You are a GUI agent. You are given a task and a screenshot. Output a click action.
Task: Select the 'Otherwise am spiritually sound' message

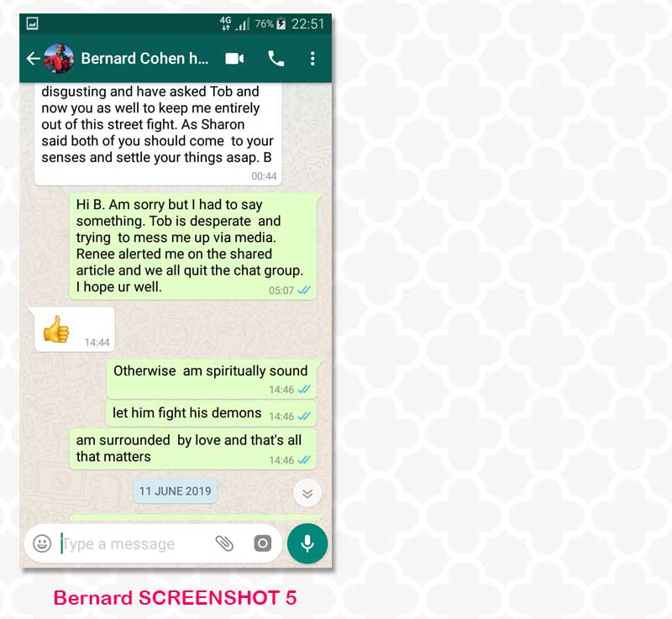pos(213,379)
